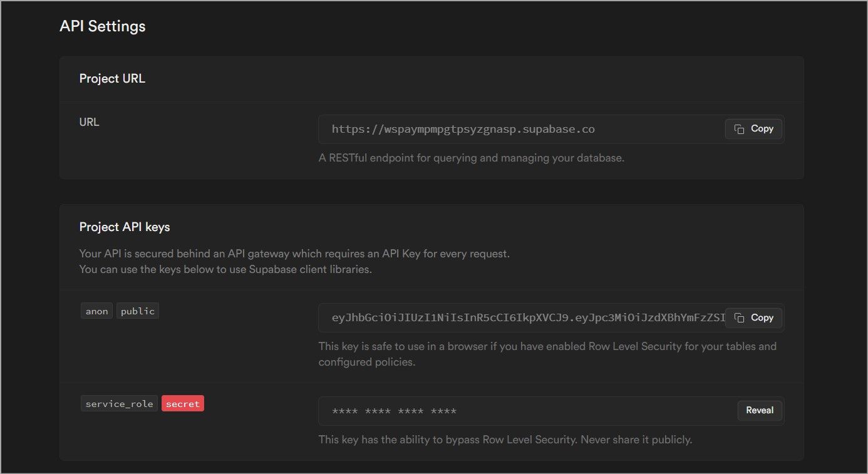The width and height of the screenshot is (868, 474).
Task: Click the API Settings page heading
Action: [103, 26]
